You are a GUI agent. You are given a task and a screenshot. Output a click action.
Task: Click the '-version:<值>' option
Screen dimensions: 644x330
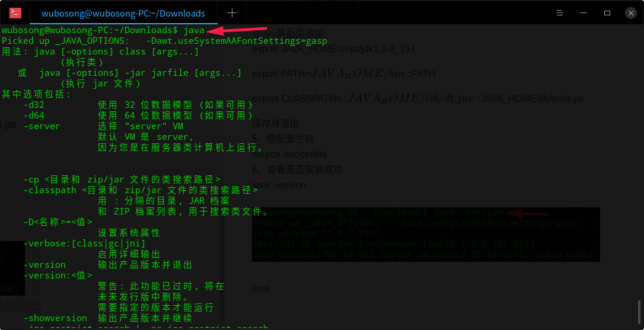58,276
